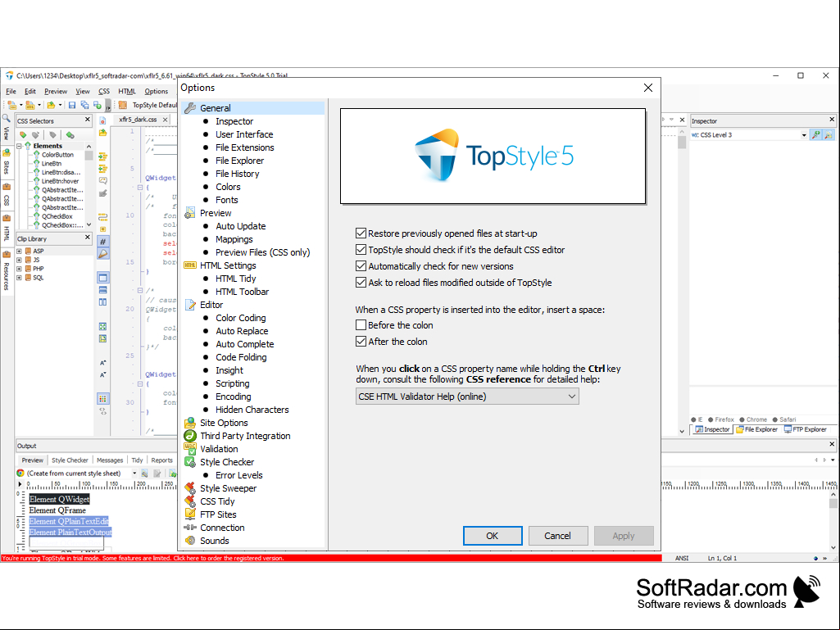Viewport: 840px width, 630px height.
Task: Close the Options dialog
Action: [648, 88]
